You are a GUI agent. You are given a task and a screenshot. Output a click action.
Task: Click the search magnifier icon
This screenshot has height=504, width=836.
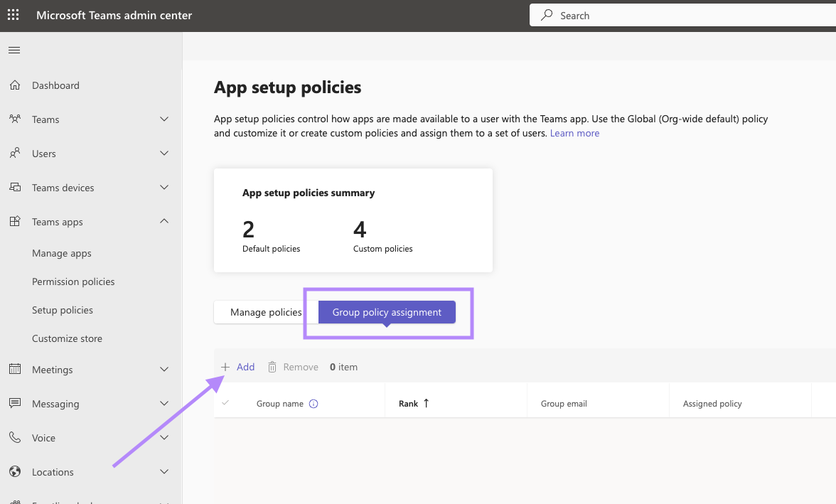[x=547, y=15]
